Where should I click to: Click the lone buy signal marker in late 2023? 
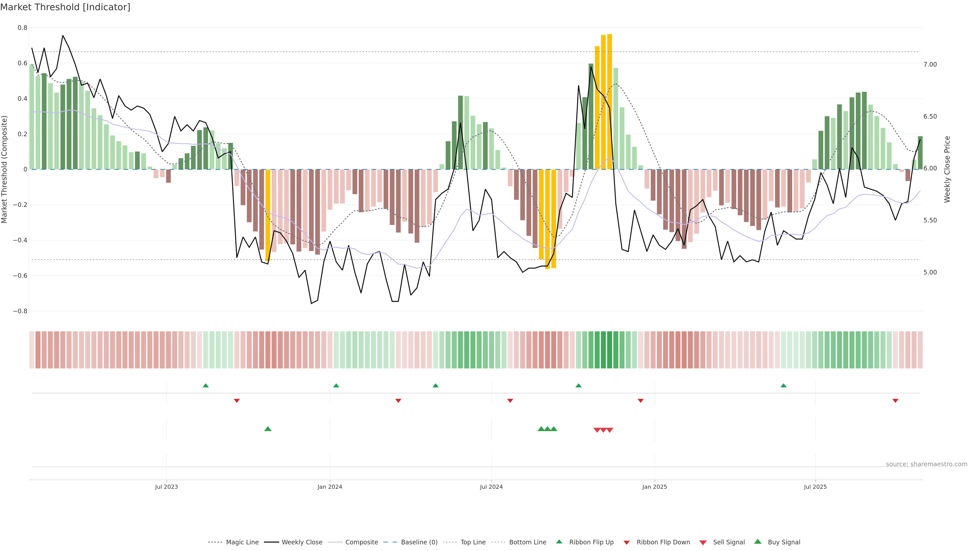click(268, 429)
